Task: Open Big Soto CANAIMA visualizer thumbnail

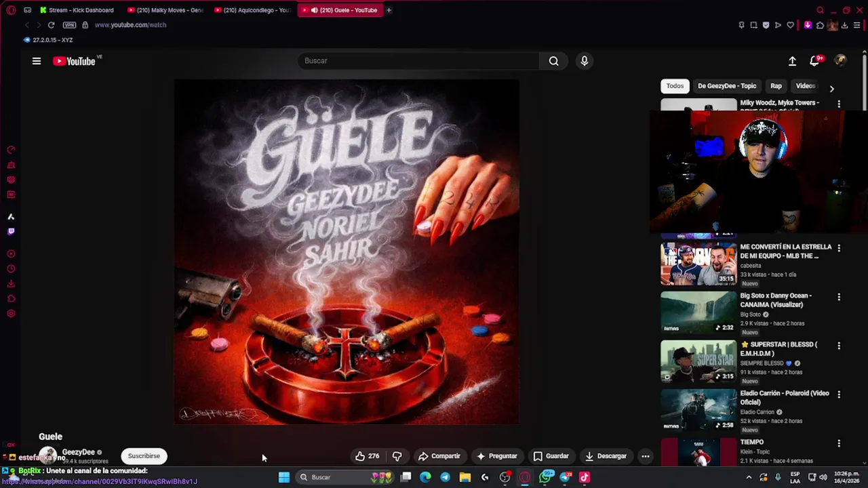Action: 698,312
